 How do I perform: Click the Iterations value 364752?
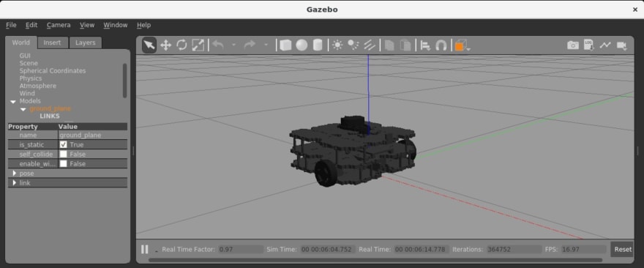514,249
